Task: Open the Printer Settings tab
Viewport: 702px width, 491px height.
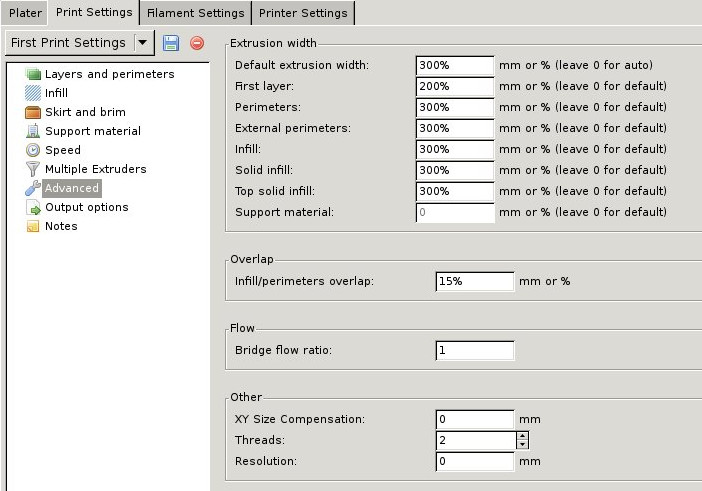Action: pos(303,13)
